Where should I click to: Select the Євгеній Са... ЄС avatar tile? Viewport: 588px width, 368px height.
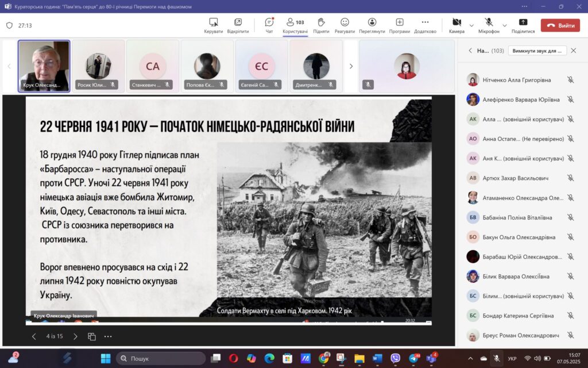pos(261,66)
